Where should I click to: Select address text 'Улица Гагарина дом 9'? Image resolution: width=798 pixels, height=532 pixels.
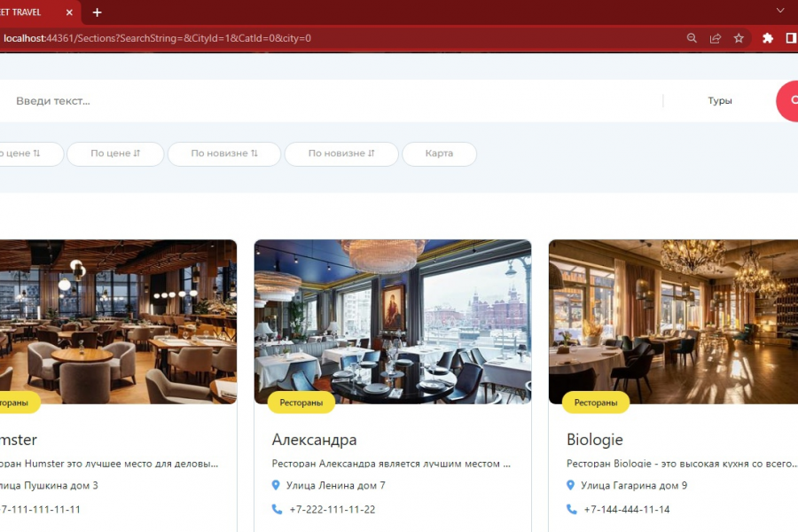pos(634,486)
